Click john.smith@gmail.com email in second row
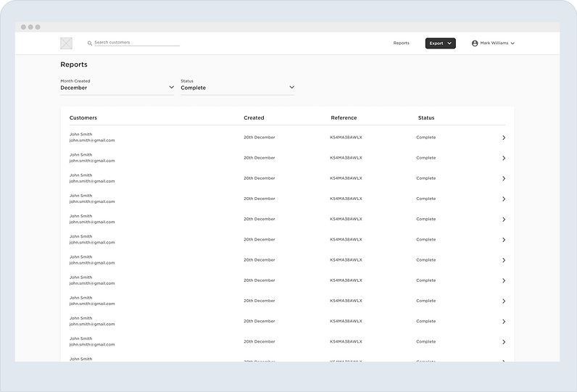Screen dimensions: 577x392 pos(92,161)
